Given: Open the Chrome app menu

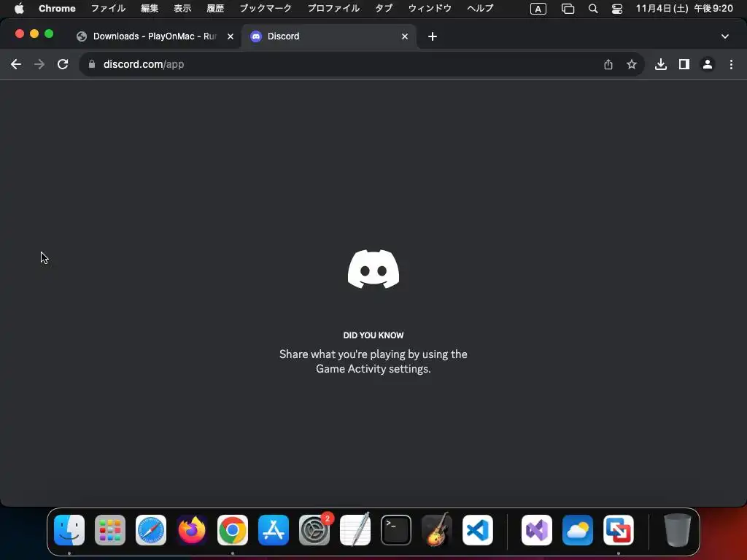Looking at the screenshot, I should (x=57, y=9).
